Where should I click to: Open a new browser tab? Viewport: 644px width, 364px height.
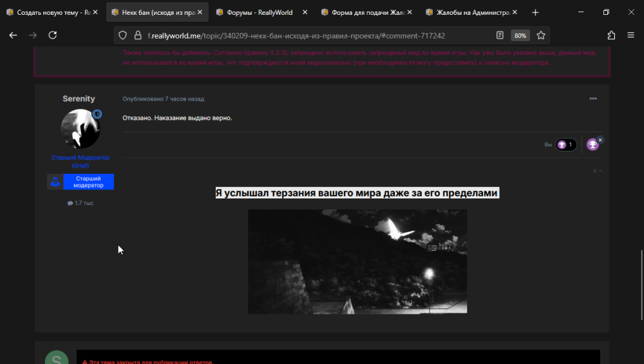(x=535, y=13)
